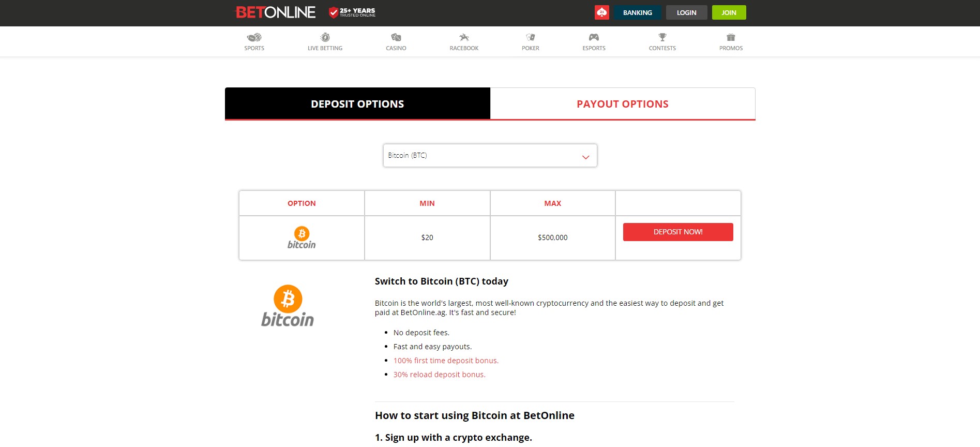Click the green Join button
The image size is (980, 447).
pos(729,12)
